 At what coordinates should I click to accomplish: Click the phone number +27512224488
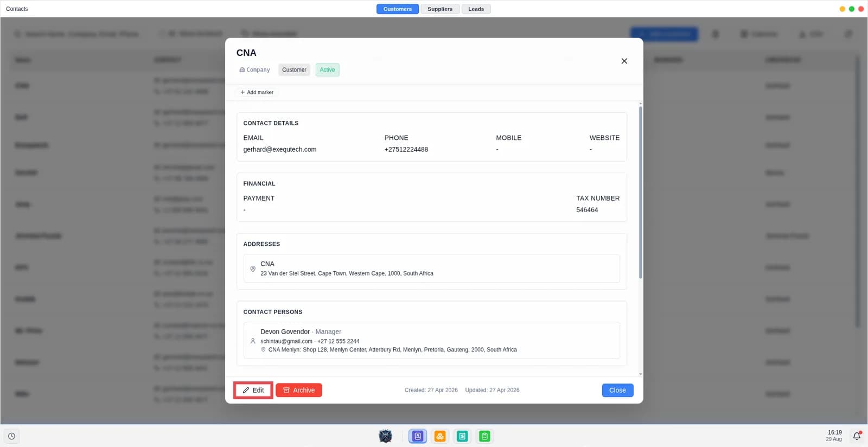pyautogui.click(x=406, y=150)
